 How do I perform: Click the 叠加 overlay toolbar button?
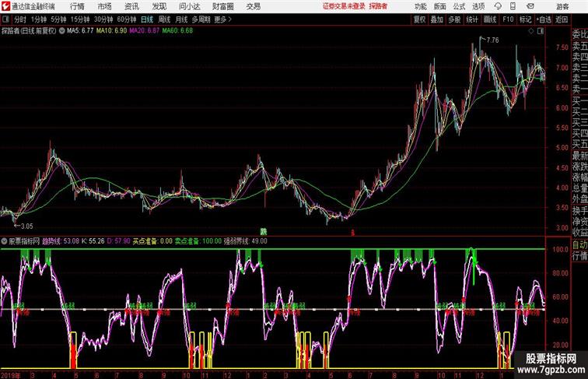click(437, 19)
